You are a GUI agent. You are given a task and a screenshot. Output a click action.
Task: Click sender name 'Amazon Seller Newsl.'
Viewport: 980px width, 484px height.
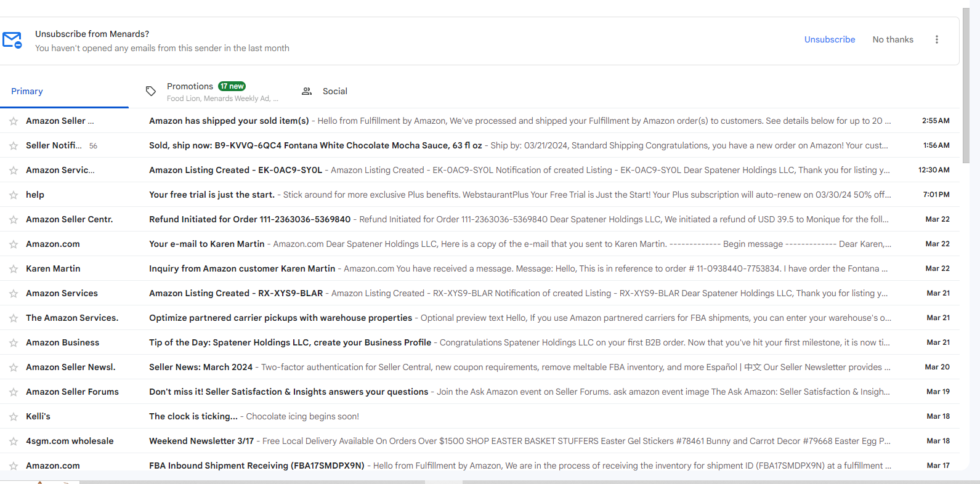pos(71,367)
